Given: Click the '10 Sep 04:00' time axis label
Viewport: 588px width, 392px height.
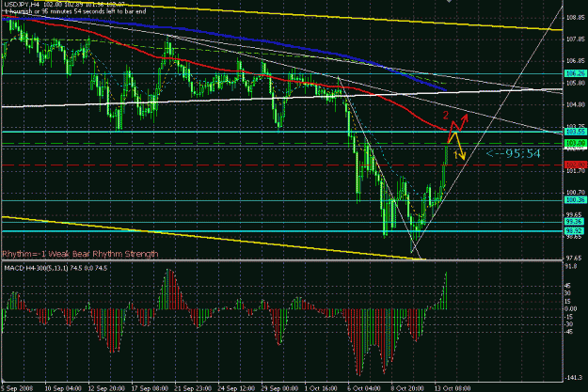Looking at the screenshot, I should tap(63, 388).
